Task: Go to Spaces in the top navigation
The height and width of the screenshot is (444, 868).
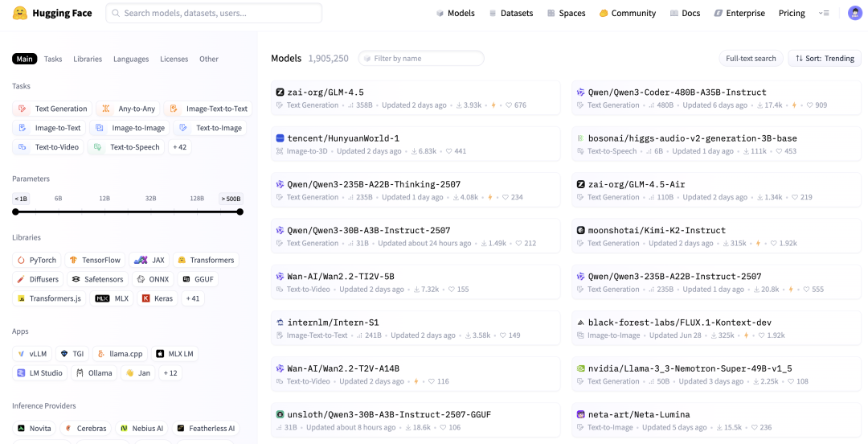Action: click(x=566, y=13)
